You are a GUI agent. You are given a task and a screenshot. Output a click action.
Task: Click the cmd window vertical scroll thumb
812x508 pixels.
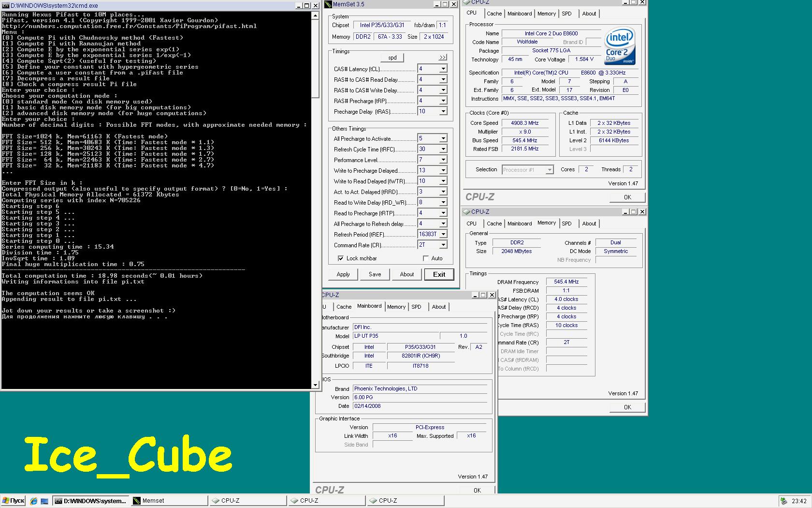tap(316, 59)
